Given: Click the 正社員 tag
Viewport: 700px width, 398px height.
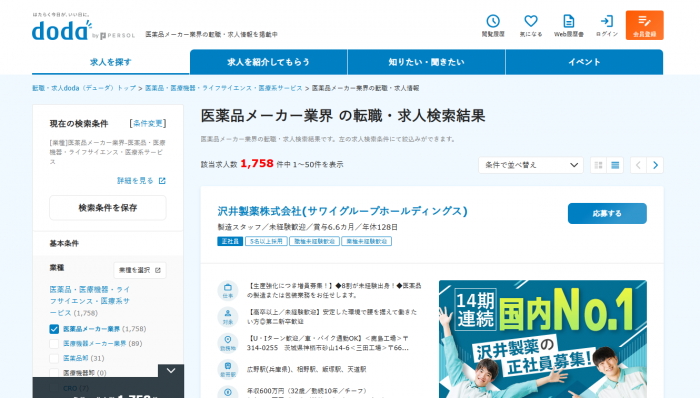Looking at the screenshot, I should click(x=230, y=241).
